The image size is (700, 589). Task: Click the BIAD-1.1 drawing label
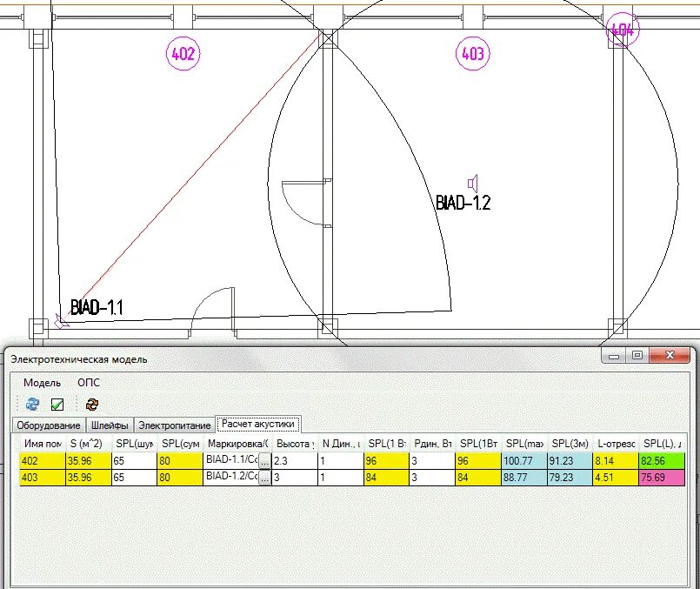tap(97, 307)
